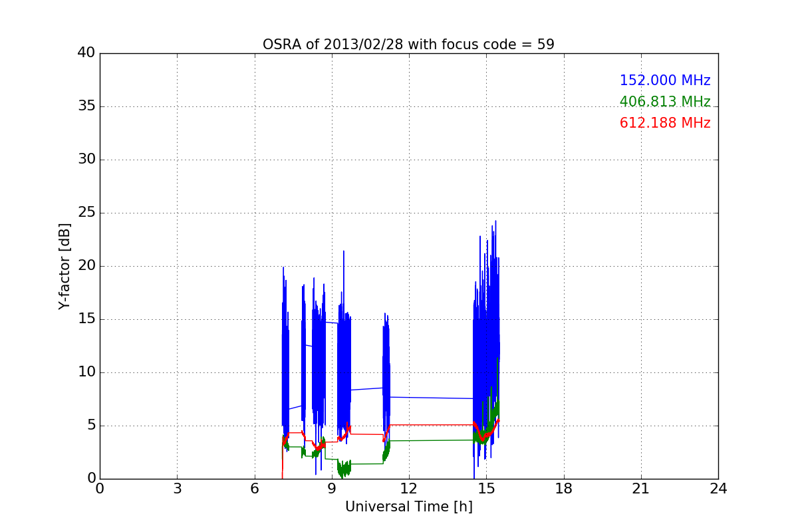This screenshot has height=532, width=798.
Task: Select the blue 152.000 MHz legend label
Action: (x=665, y=80)
